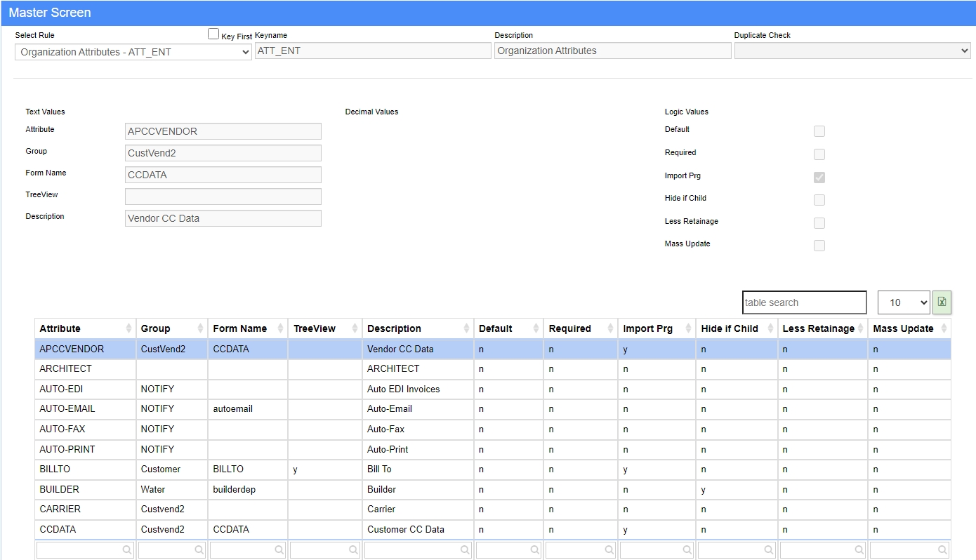This screenshot has height=560, width=976.
Task: Click magnifier in Description column filter
Action: click(x=465, y=550)
